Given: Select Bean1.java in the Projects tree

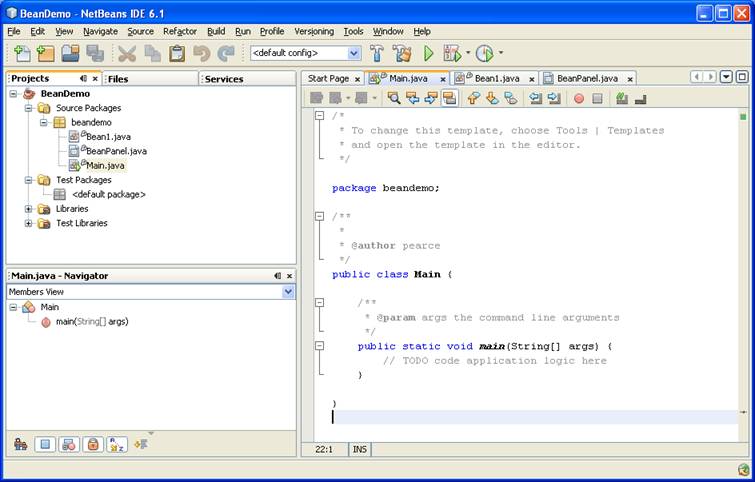Looking at the screenshot, I should 108,137.
